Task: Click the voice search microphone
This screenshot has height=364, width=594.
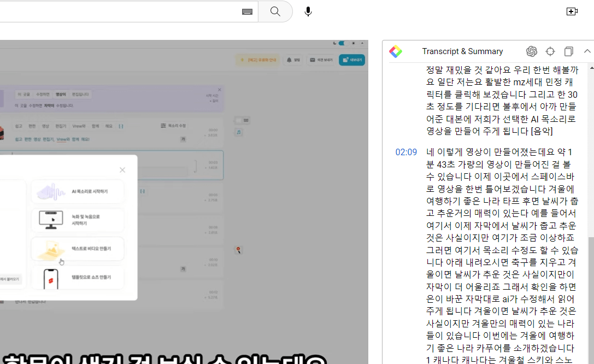Action: click(308, 11)
